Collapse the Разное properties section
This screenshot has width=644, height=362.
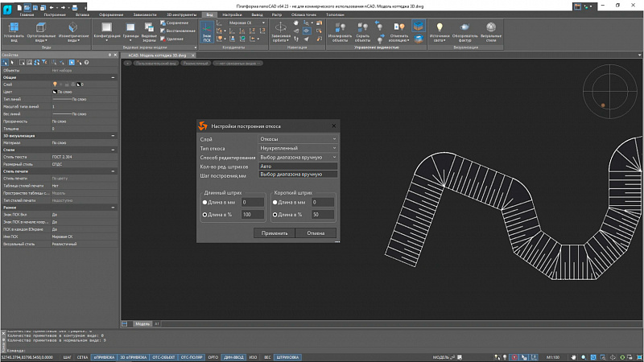pos(113,208)
